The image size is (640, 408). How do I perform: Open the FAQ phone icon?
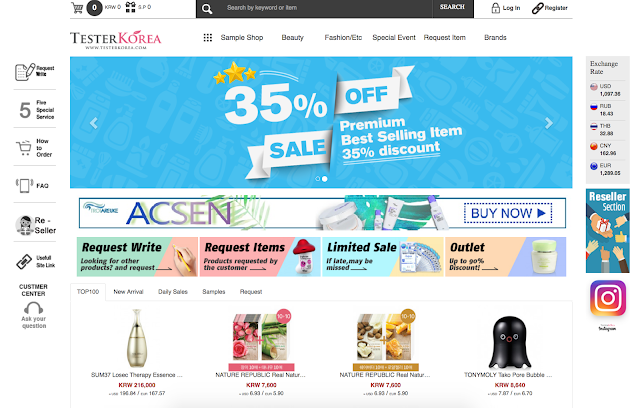click(24, 186)
